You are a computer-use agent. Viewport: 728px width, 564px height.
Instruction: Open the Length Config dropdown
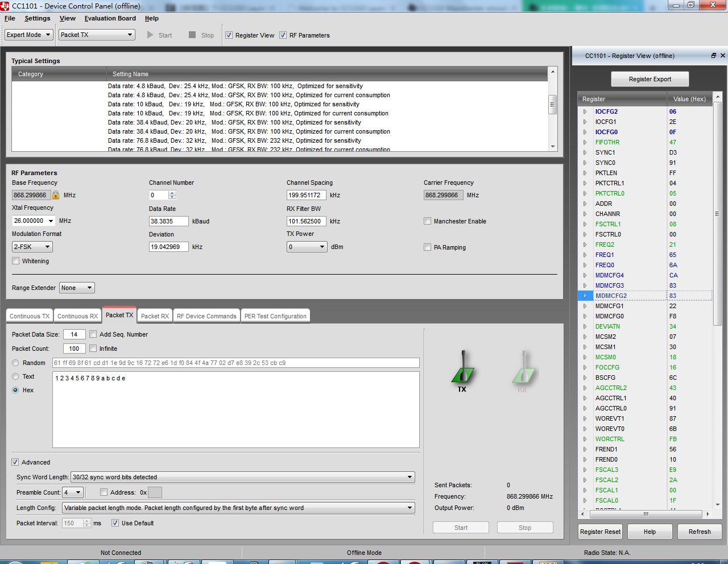(239, 508)
